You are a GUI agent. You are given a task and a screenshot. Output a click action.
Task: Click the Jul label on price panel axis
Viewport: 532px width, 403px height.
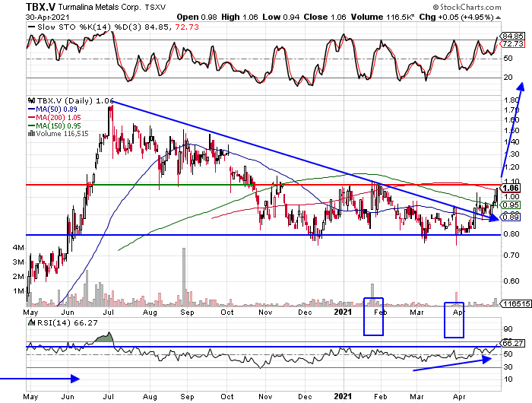click(x=109, y=312)
